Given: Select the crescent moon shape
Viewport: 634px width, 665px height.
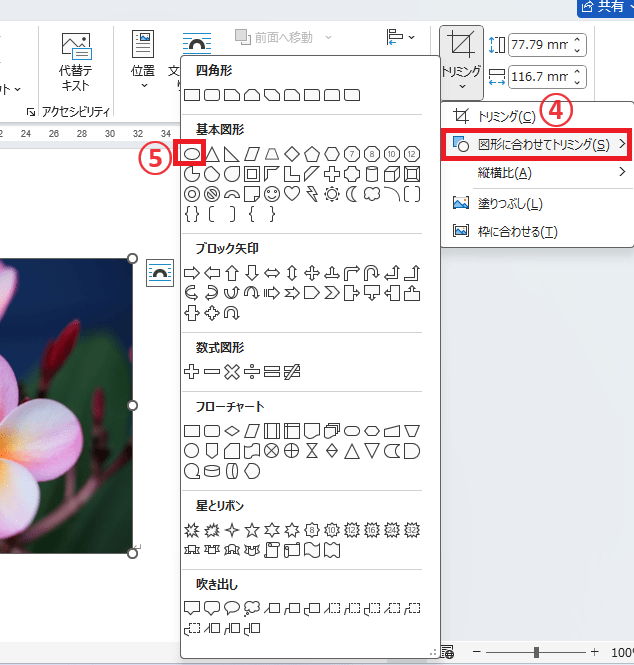Looking at the screenshot, I should coord(352,194).
